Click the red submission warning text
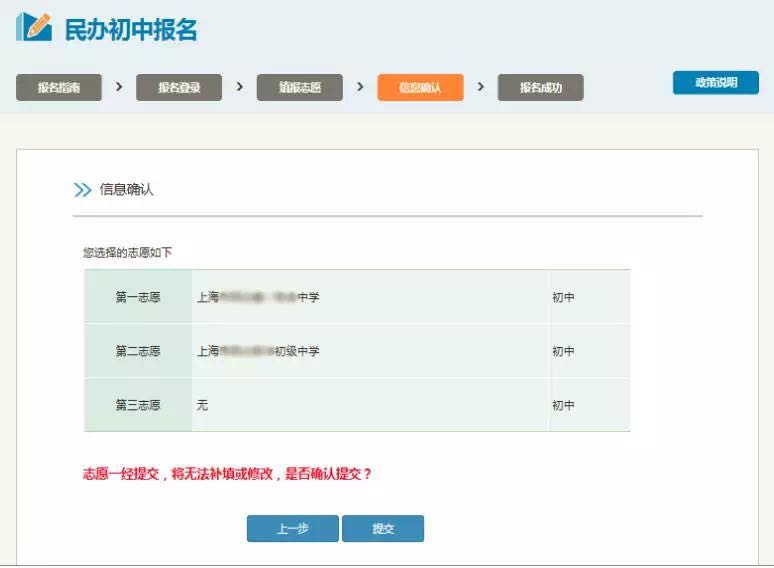Image resolution: width=774 pixels, height=568 pixels. (x=227, y=474)
